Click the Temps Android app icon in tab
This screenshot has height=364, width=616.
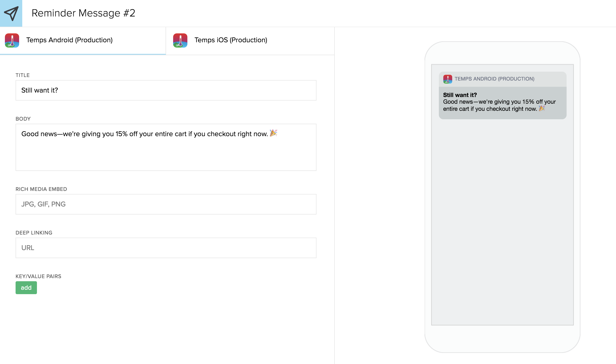coord(12,40)
